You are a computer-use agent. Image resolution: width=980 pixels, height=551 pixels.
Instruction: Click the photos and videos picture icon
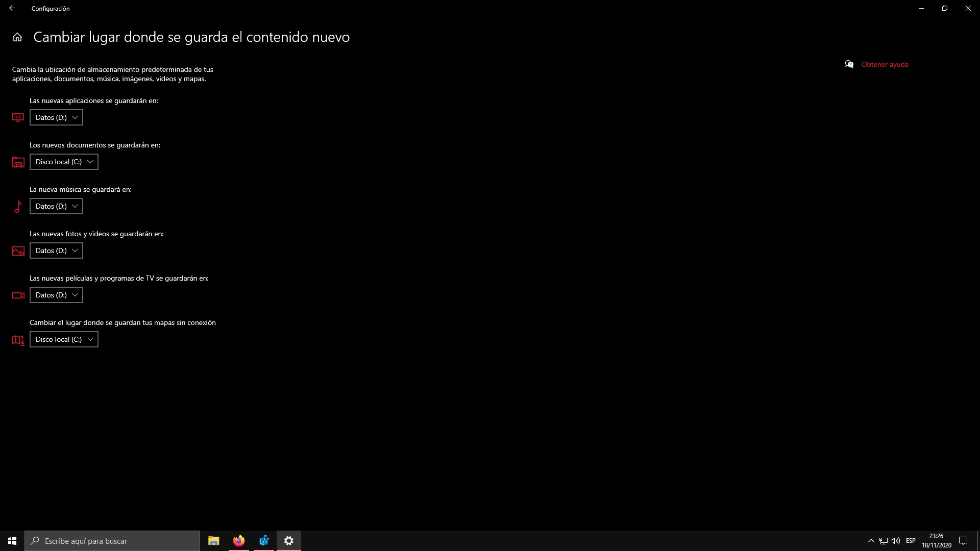coord(18,251)
